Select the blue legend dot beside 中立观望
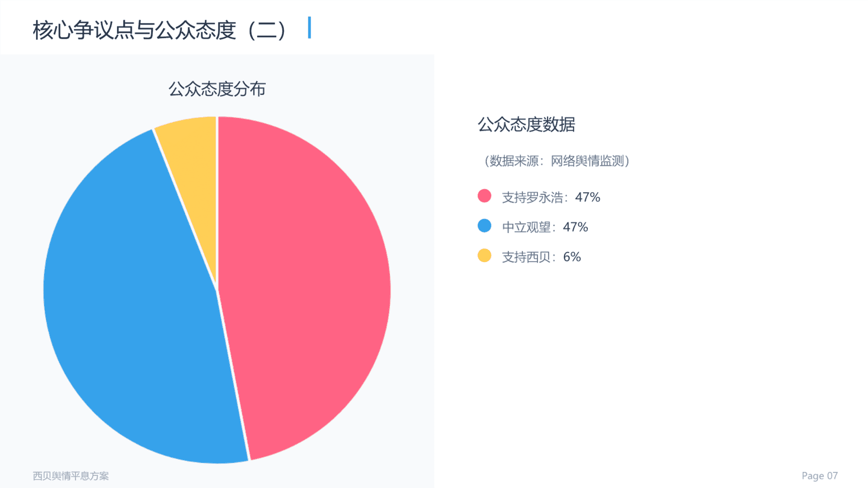Viewport: 868px width, 488px height. 484,226
